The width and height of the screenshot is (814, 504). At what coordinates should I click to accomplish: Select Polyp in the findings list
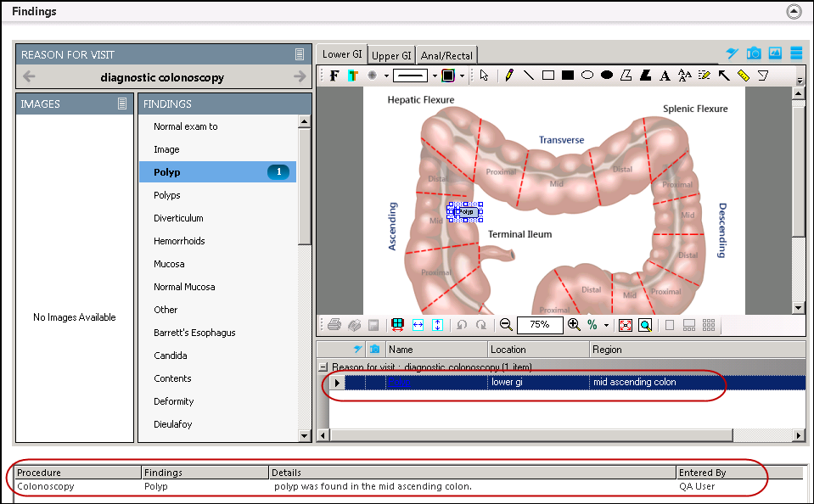tap(217, 171)
